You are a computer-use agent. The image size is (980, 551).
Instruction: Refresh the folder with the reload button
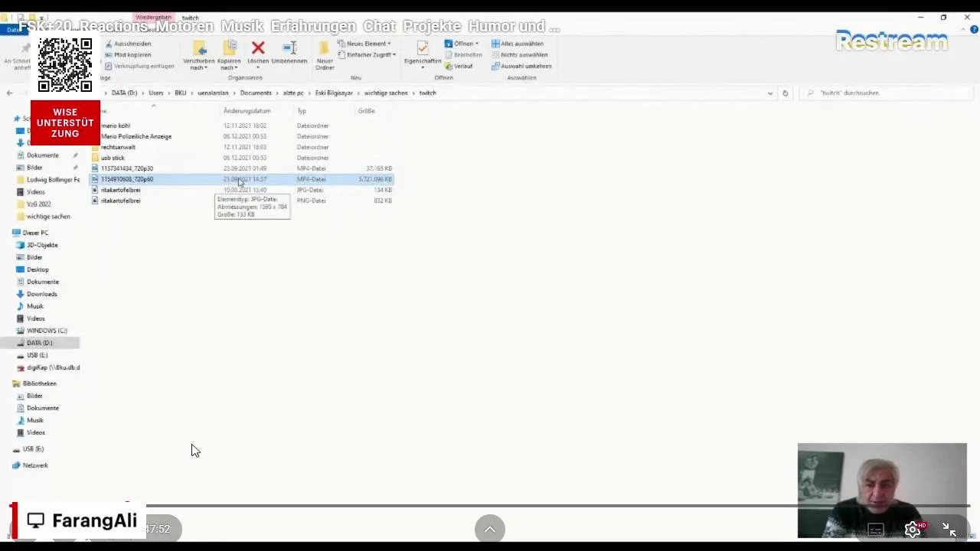pos(785,93)
